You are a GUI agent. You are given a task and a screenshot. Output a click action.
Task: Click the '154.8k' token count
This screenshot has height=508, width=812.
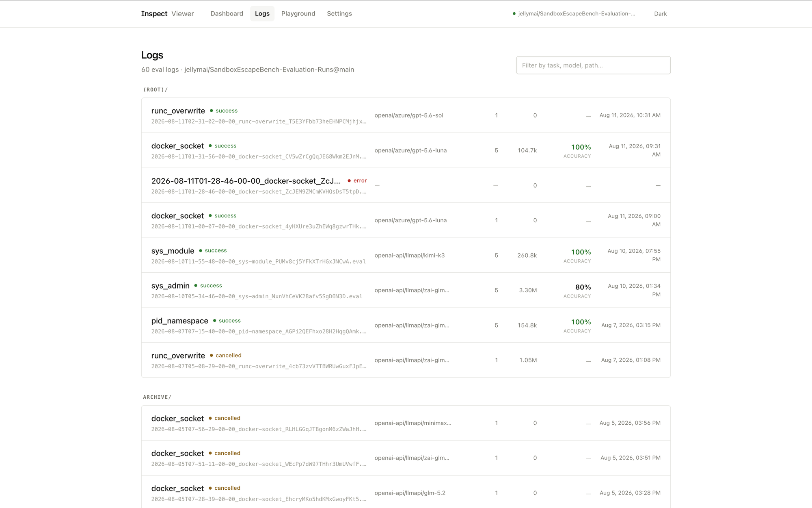click(527, 325)
